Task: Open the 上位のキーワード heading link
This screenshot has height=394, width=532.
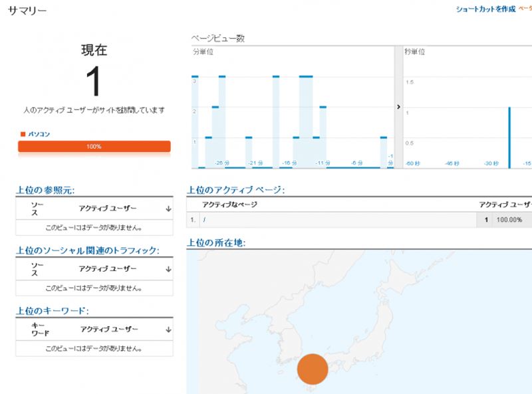Action: tap(52, 310)
